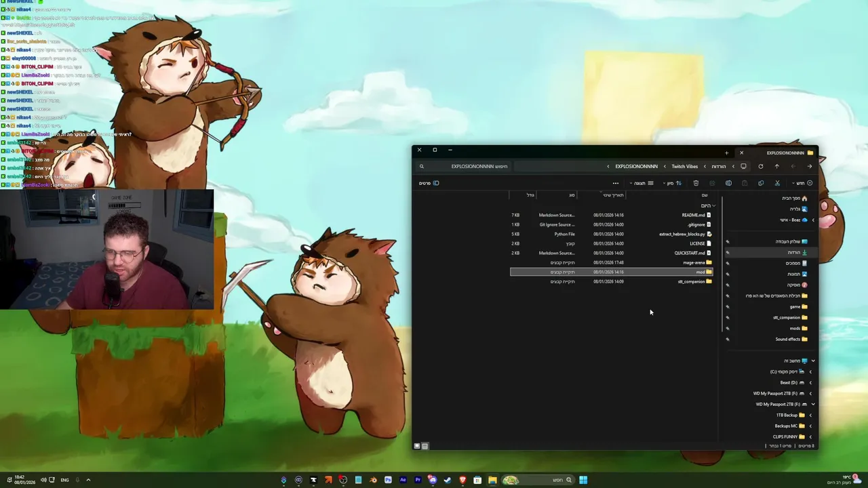Open the Sort dropdown
This screenshot has width=868, height=488.
(x=673, y=183)
